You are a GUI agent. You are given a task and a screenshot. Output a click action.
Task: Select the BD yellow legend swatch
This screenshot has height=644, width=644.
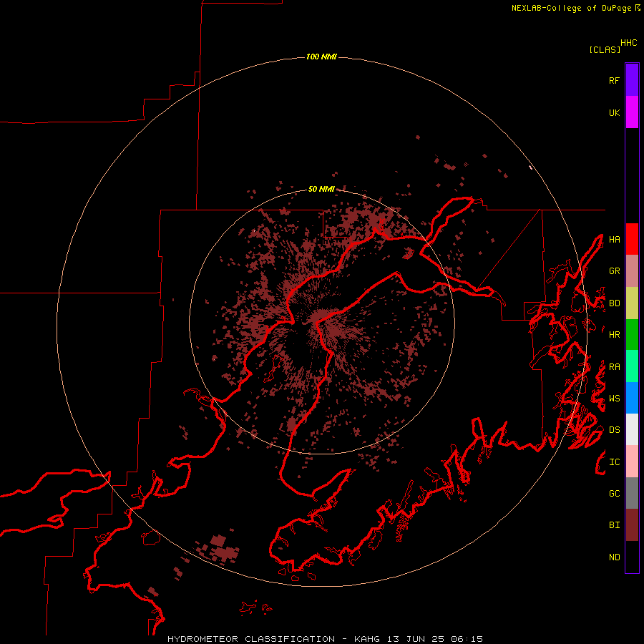pos(632,303)
